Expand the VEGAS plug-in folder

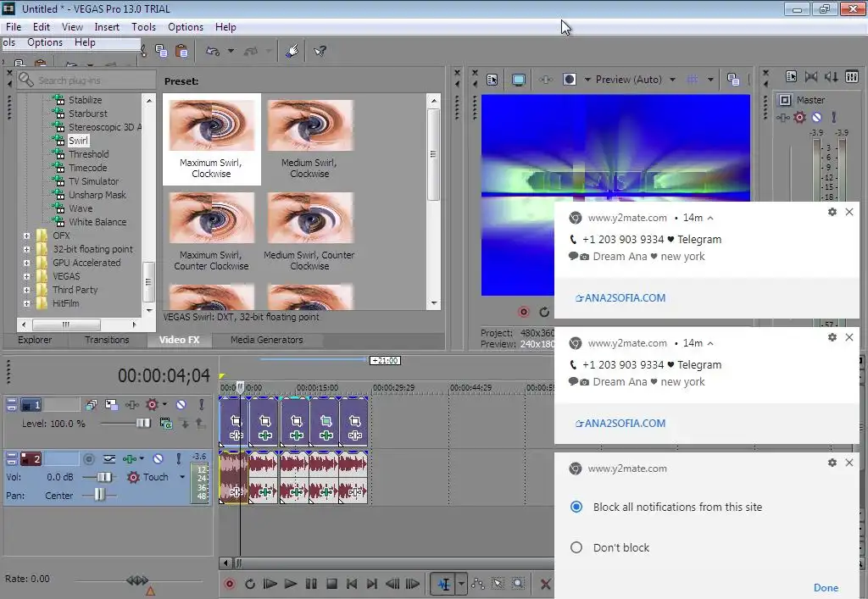(26, 276)
